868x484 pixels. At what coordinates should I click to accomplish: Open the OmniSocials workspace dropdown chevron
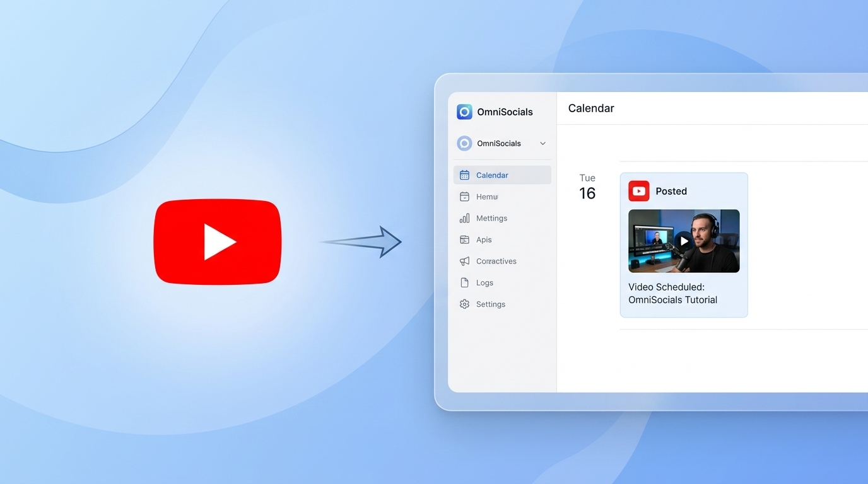pos(542,144)
